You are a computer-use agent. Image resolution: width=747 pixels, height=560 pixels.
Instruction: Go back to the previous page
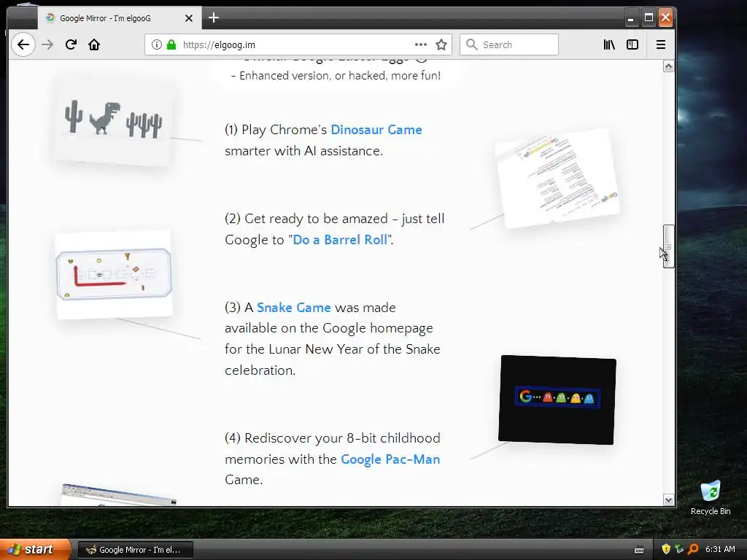(23, 44)
